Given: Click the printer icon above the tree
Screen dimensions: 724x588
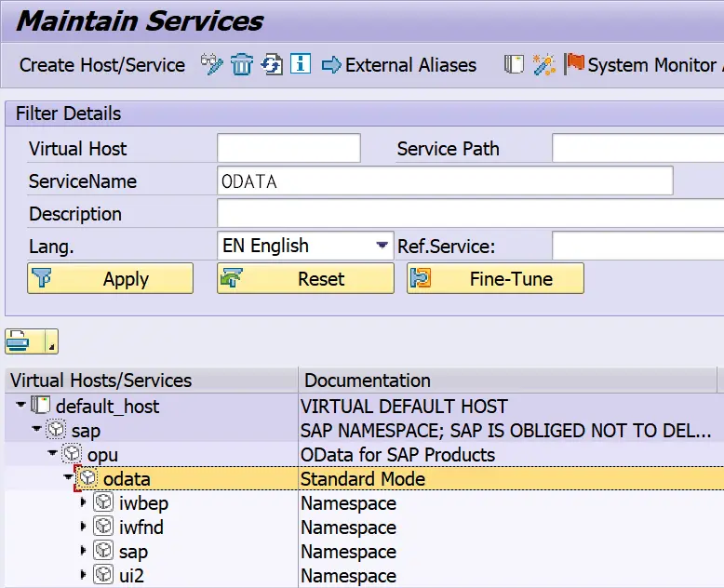Looking at the screenshot, I should (20, 342).
